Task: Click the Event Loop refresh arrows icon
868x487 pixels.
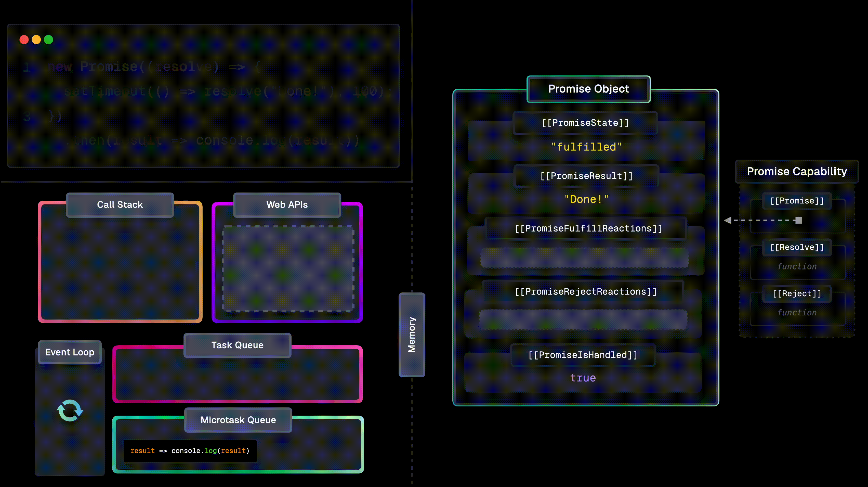Action: tap(70, 410)
